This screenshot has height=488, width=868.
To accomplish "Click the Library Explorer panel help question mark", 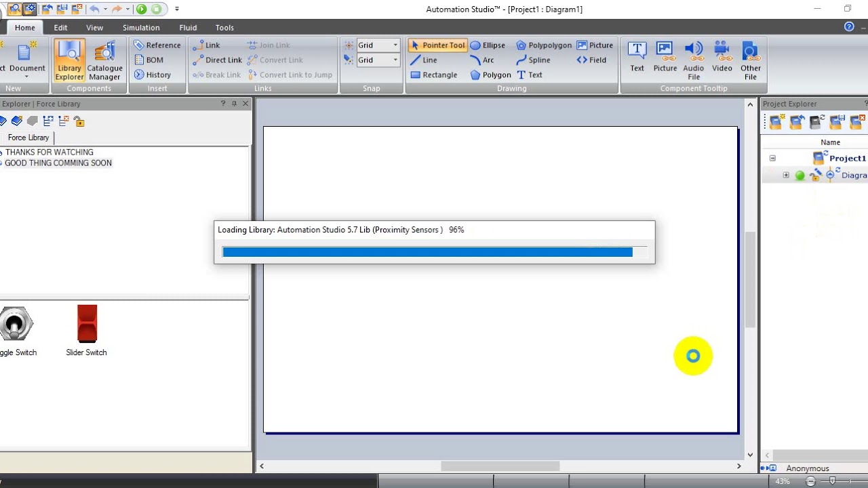I will [223, 104].
